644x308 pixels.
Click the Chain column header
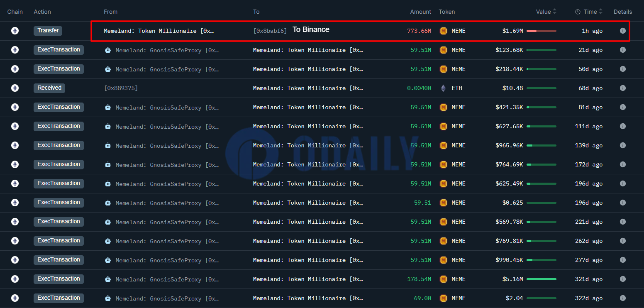click(x=15, y=12)
